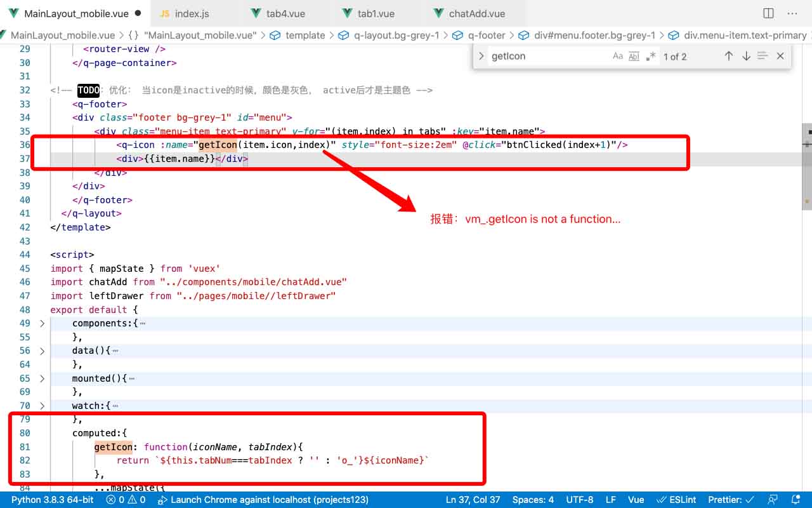Expand folded data() block at line 56

(x=42, y=351)
